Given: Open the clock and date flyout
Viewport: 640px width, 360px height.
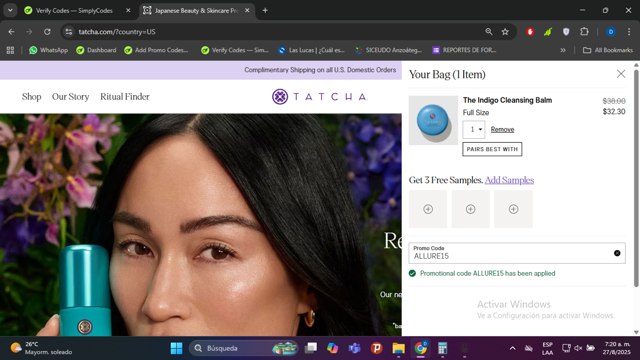Looking at the screenshot, I should 617,348.
